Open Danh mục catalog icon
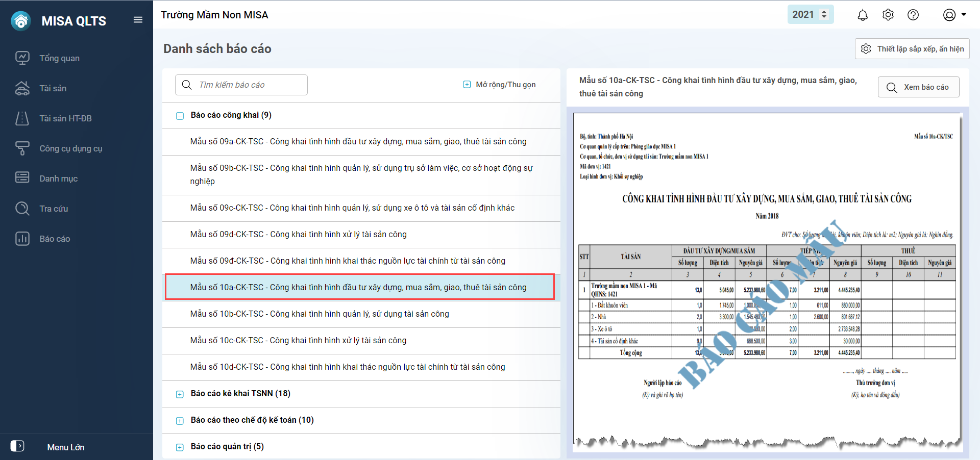The width and height of the screenshot is (980, 460). 22,178
